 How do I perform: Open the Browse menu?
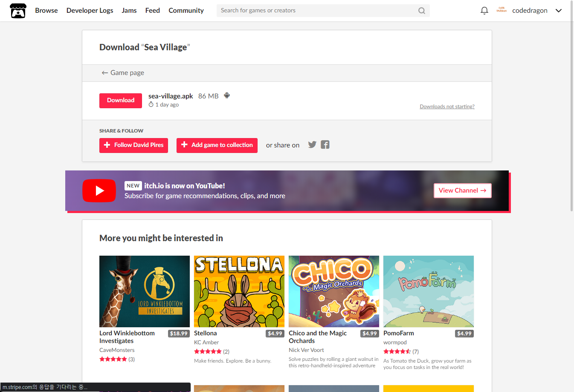click(46, 11)
